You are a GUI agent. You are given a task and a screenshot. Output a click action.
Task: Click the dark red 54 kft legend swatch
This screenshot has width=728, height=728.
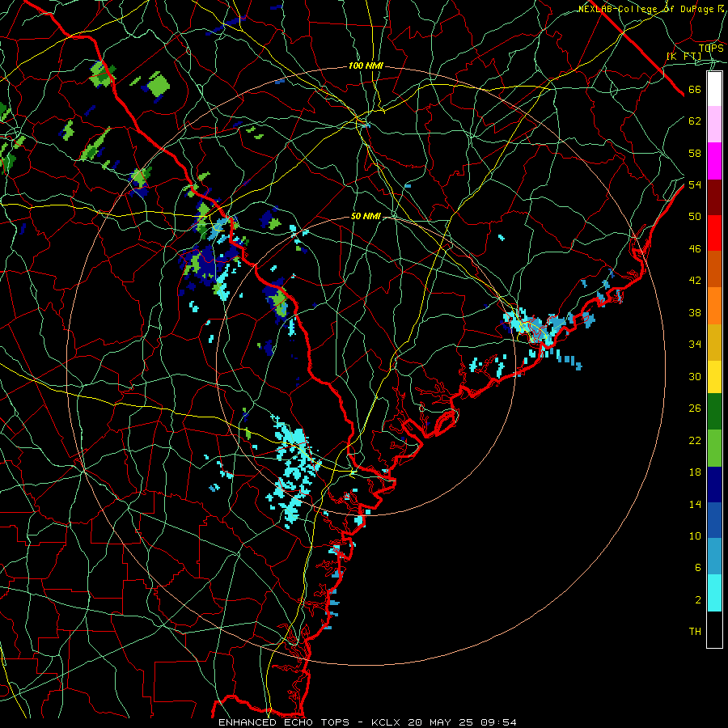714,197
